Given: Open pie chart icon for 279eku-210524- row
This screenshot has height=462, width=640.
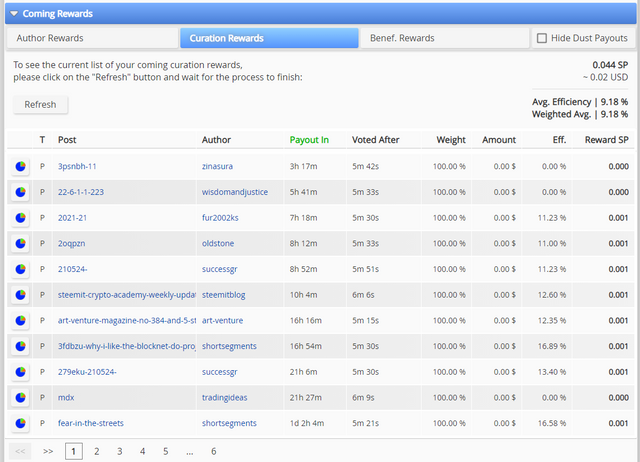Looking at the screenshot, I should tap(20, 372).
